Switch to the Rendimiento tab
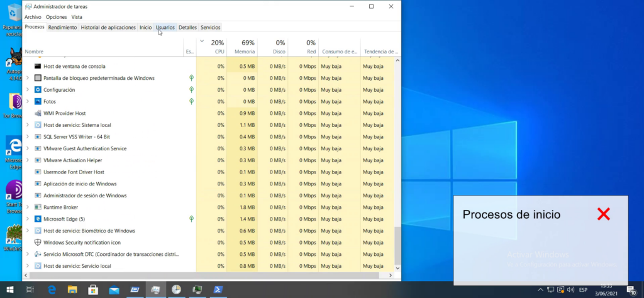The width and height of the screenshot is (644, 298). pyautogui.click(x=62, y=28)
